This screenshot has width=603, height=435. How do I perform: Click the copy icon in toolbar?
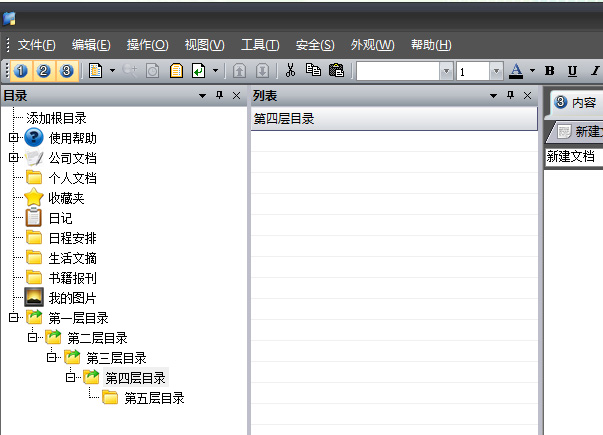(x=313, y=71)
